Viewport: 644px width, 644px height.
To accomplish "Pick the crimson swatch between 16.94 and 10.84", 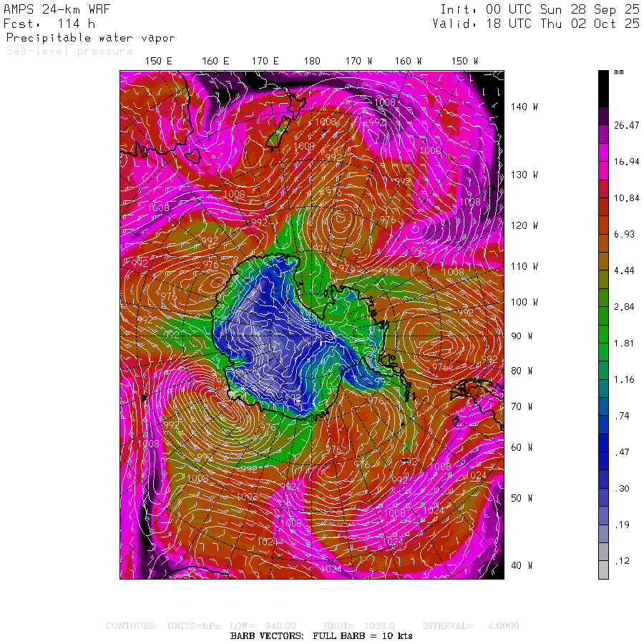I will pos(603,189).
